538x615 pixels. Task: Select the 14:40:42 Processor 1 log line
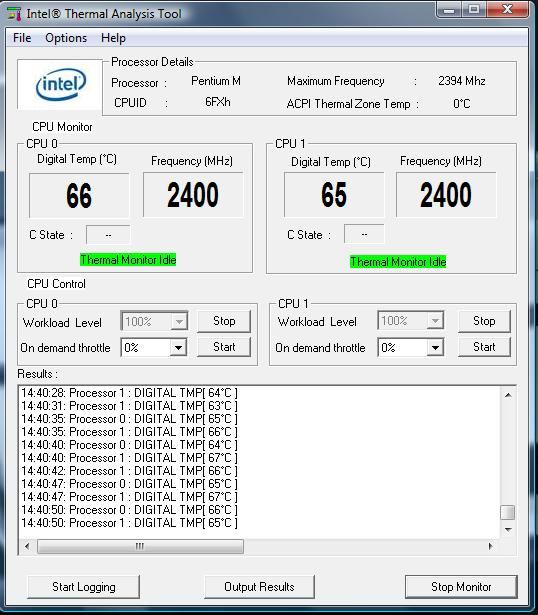(x=129, y=471)
